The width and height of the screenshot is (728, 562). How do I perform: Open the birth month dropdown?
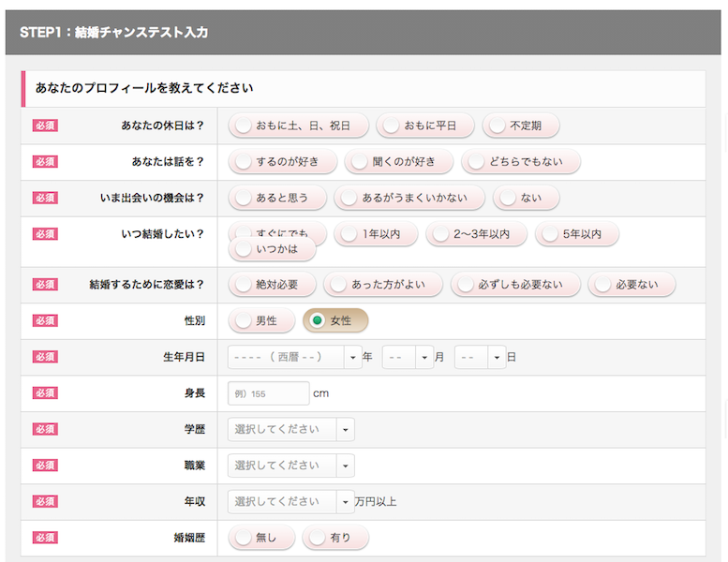(x=408, y=358)
